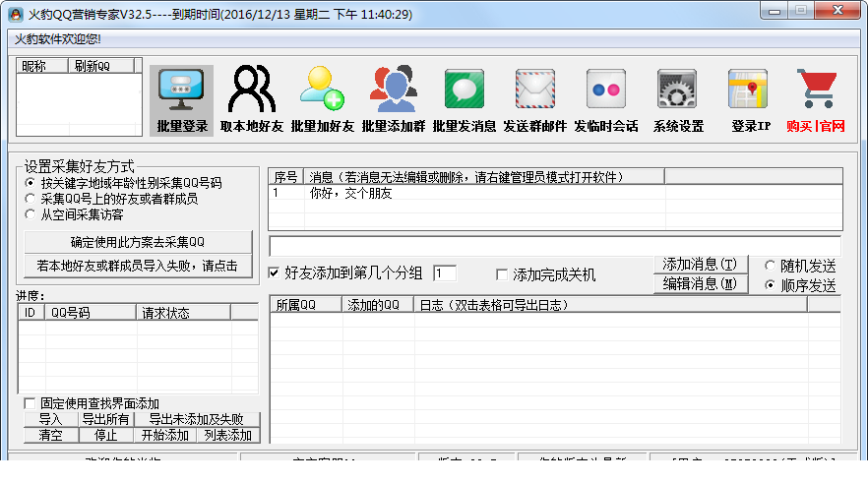Click the 添加消息(T) button
The width and height of the screenshot is (868, 483).
pos(701,265)
